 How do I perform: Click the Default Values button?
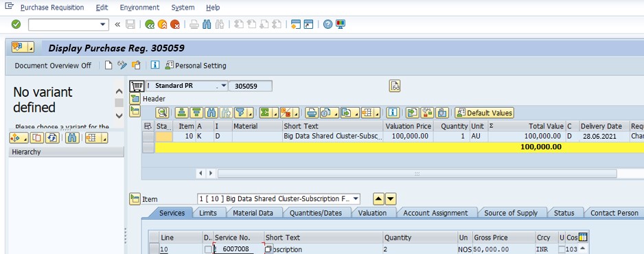coord(484,113)
